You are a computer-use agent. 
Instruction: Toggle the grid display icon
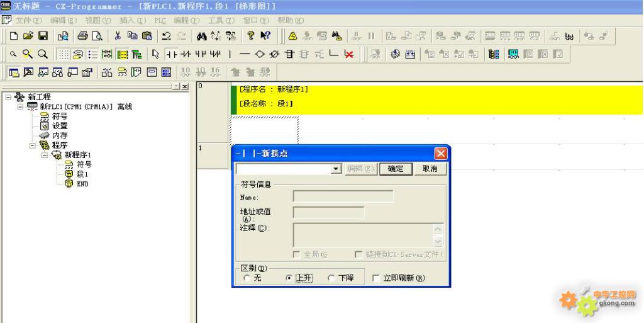pyautogui.click(x=62, y=54)
